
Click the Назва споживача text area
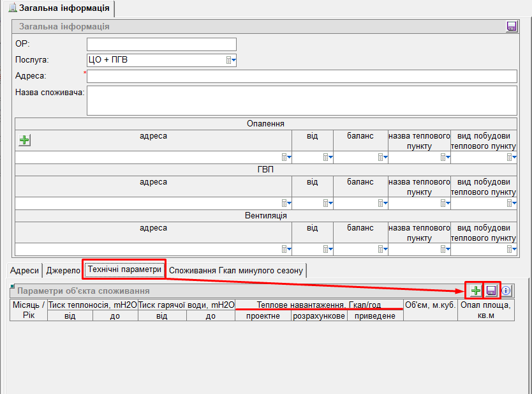tap(302, 100)
